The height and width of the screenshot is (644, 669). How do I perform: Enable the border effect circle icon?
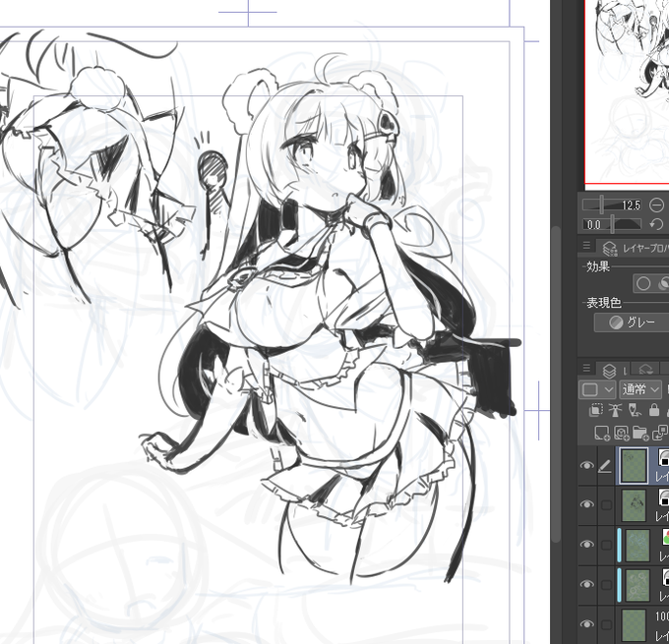point(643,283)
